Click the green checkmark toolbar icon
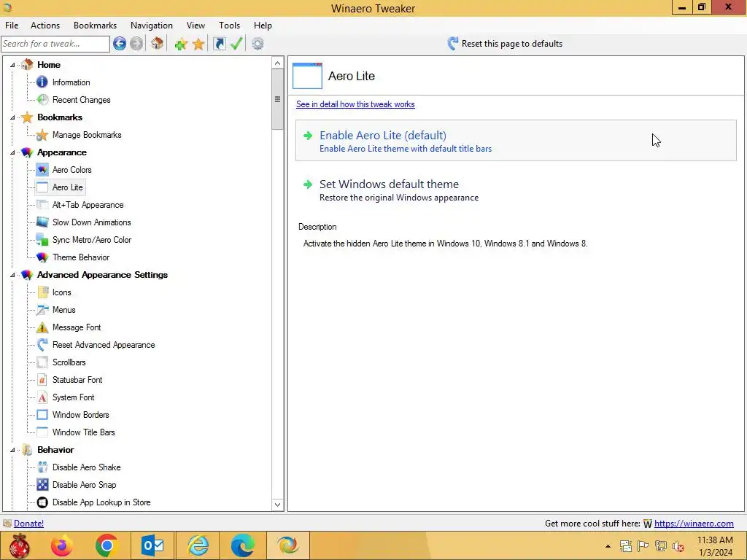 point(236,44)
